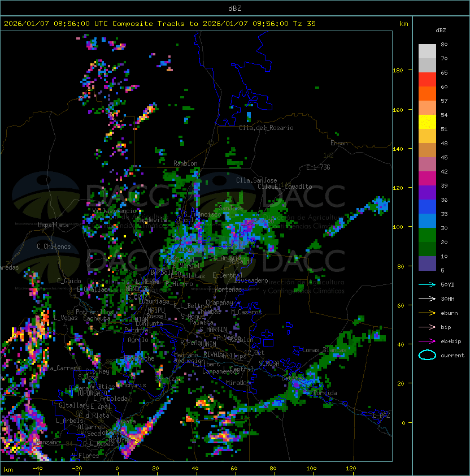This screenshot has width=470, height=476.
Task: Select the purple 36-39 dBZ swatch
Action: [427, 192]
